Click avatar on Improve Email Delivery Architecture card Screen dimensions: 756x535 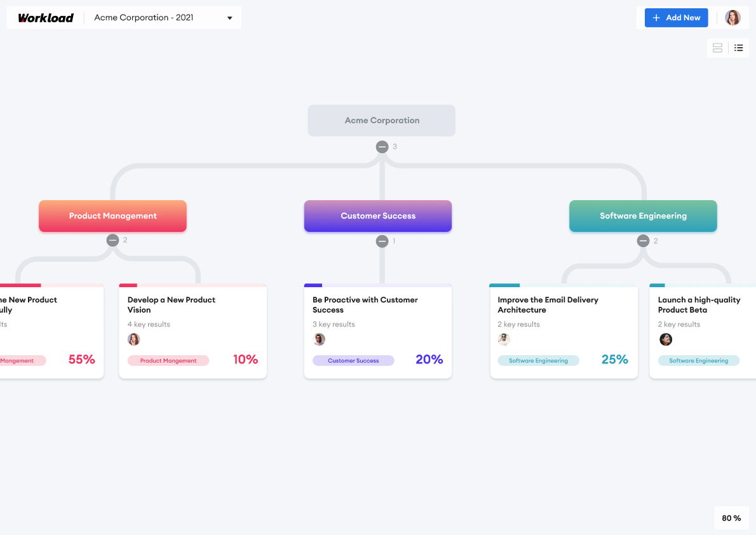pyautogui.click(x=504, y=339)
